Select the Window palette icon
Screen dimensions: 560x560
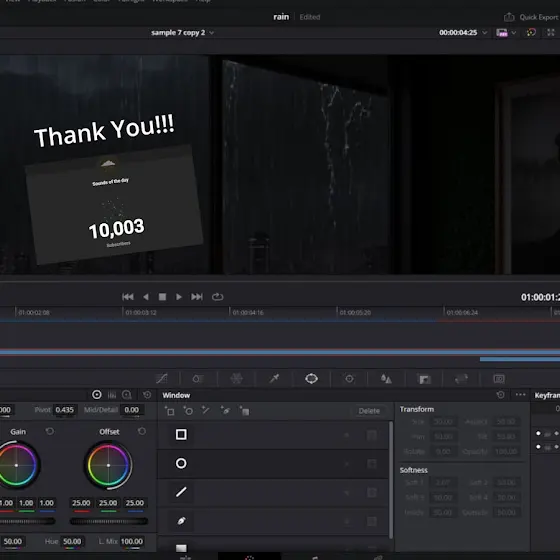coord(311,378)
